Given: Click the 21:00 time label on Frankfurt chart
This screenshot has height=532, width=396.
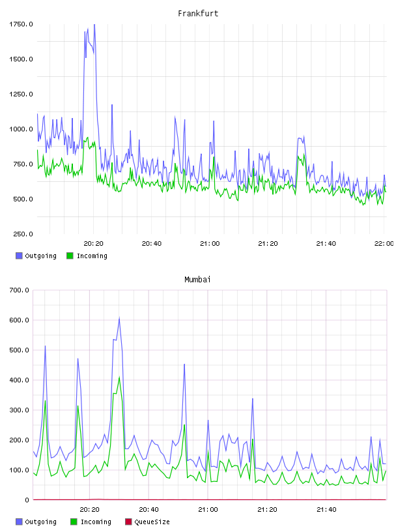Looking at the screenshot, I should [210, 243].
